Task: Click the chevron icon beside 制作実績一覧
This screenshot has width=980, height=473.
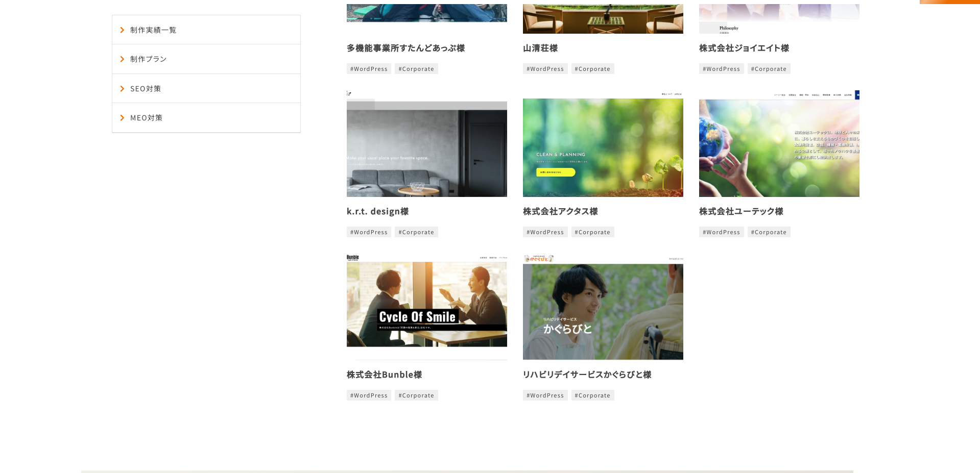Action: point(122,30)
